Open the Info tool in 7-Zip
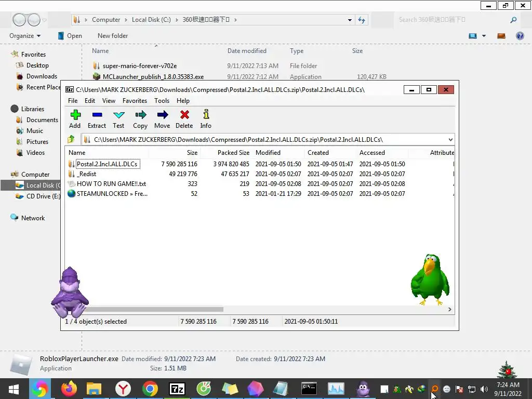The height and width of the screenshot is (399, 532). 206,119
